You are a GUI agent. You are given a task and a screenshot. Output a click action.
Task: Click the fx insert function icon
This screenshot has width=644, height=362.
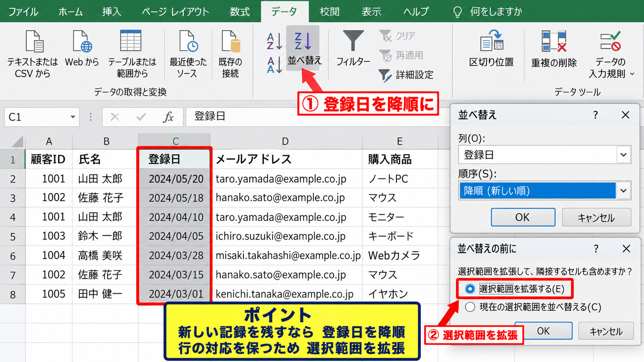[x=168, y=117]
